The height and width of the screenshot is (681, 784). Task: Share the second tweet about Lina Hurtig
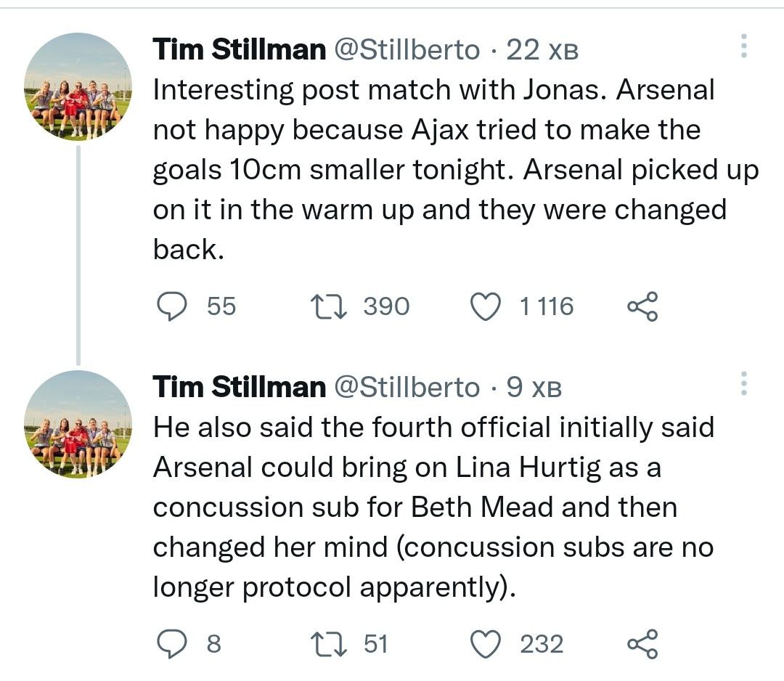(642, 644)
